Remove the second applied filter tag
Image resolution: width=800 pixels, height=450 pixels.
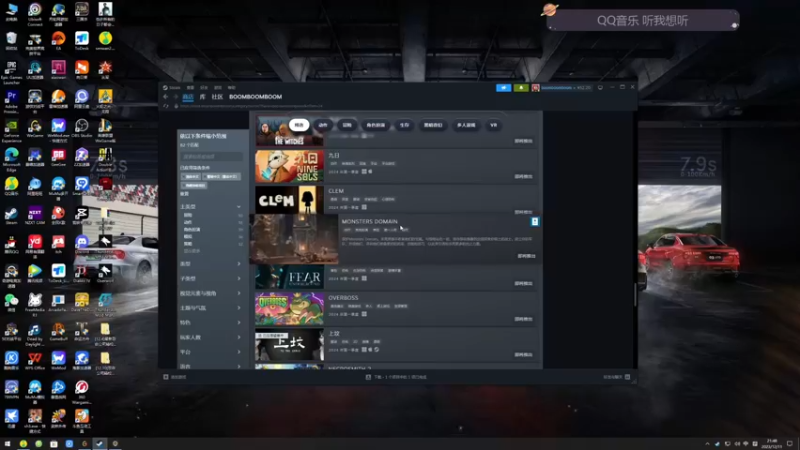221,177
